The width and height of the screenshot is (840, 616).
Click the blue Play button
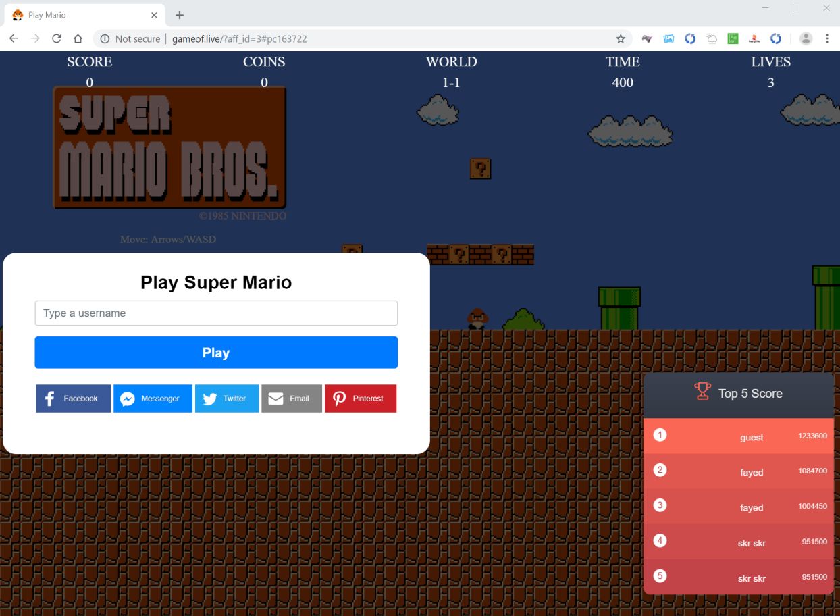(216, 353)
